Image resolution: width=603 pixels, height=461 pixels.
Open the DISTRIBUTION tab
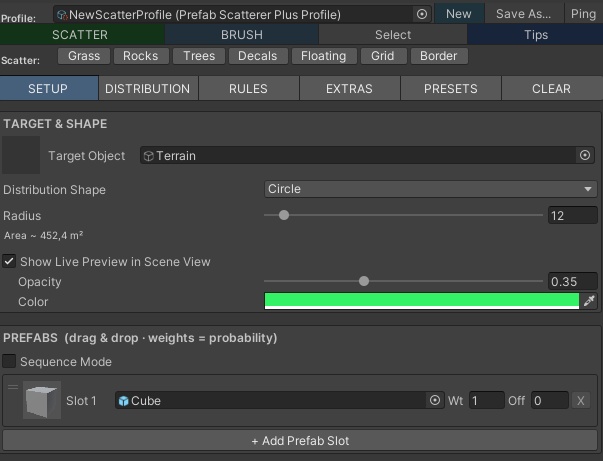[x=148, y=88]
